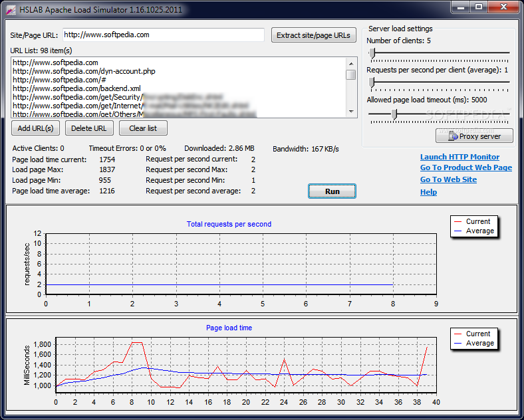The image size is (524, 420).
Task: Click Load page Max value 1837
Action: click(107, 169)
